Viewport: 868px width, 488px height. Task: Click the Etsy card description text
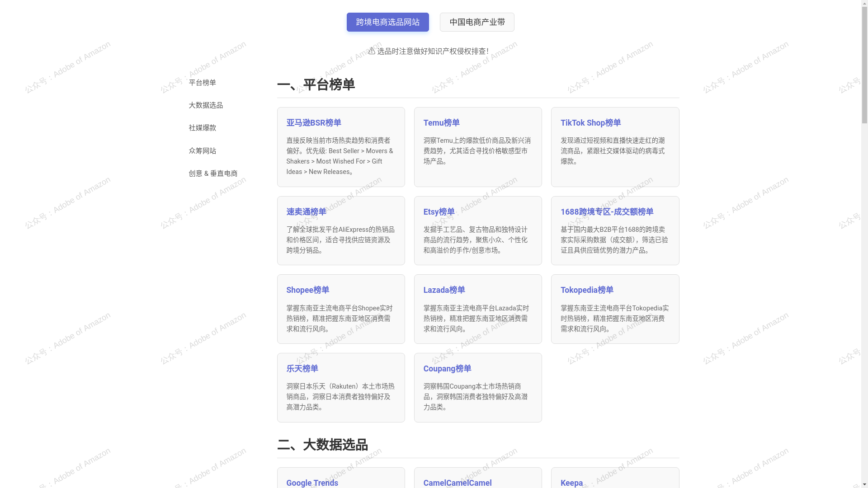coord(476,240)
